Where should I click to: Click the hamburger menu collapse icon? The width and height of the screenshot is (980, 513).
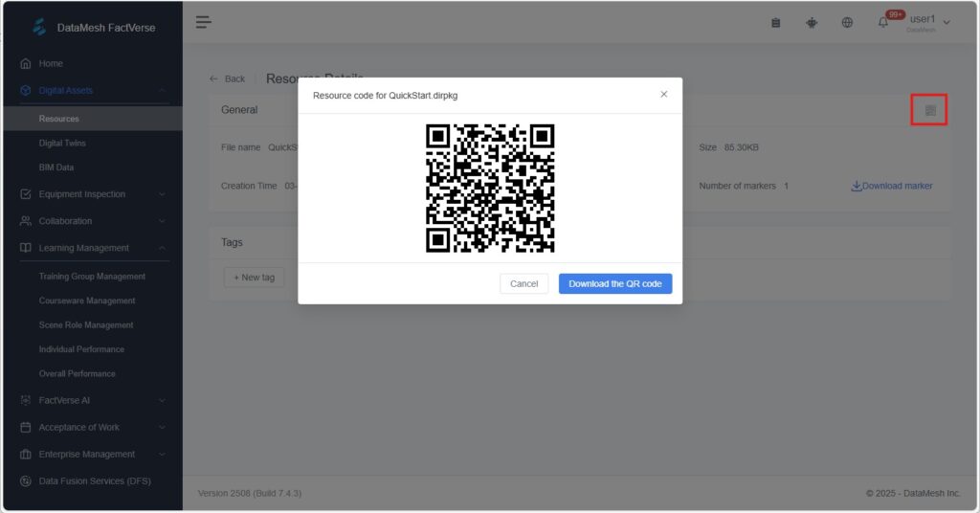(204, 22)
